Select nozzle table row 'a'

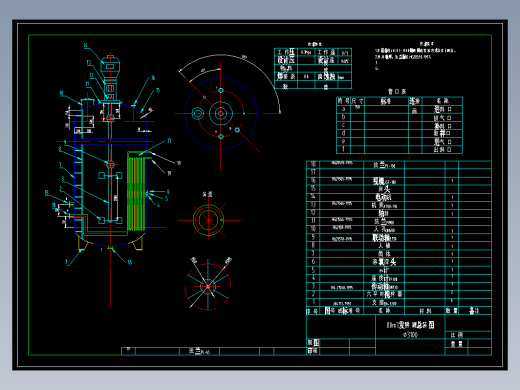[x=399, y=109]
